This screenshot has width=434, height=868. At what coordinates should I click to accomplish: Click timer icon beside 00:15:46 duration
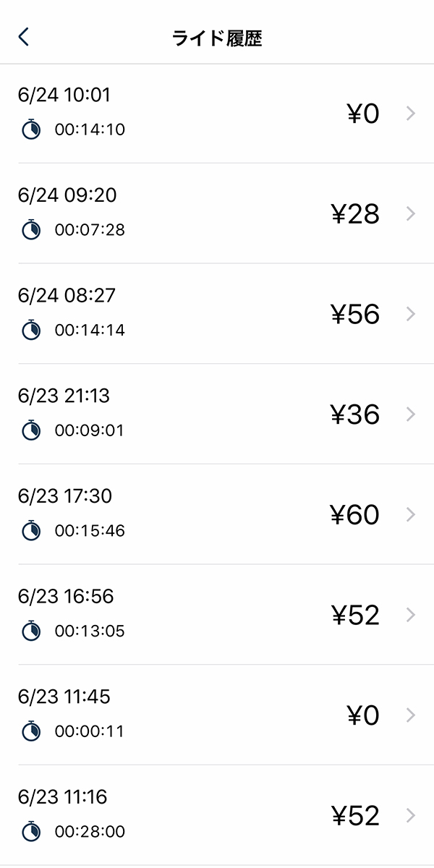click(31, 531)
